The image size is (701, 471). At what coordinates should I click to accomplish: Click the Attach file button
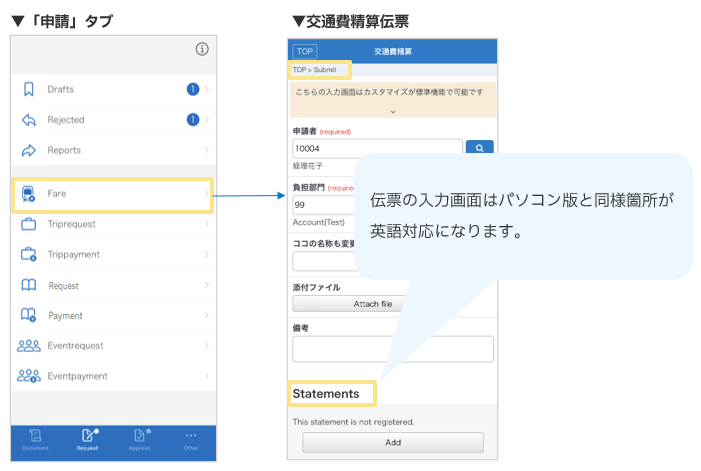coord(350,304)
